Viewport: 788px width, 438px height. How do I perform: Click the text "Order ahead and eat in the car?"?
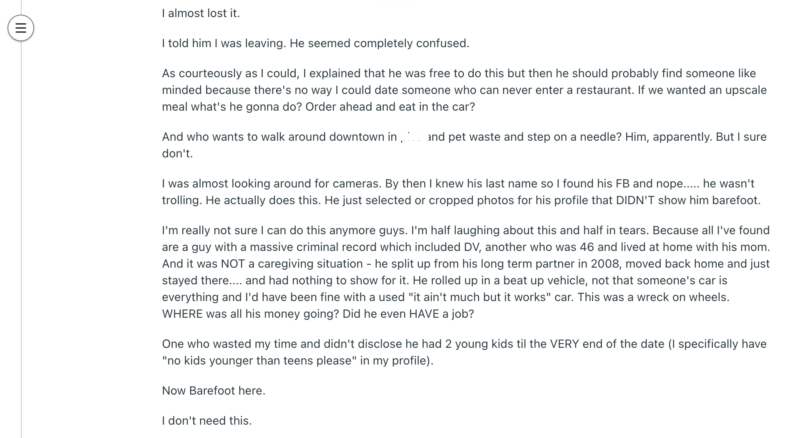[x=390, y=106]
